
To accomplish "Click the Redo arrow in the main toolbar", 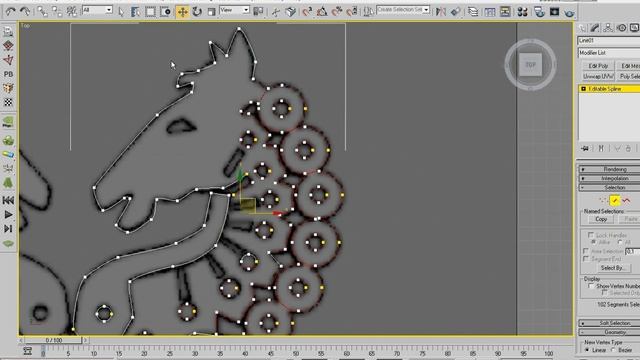I will point(25,11).
